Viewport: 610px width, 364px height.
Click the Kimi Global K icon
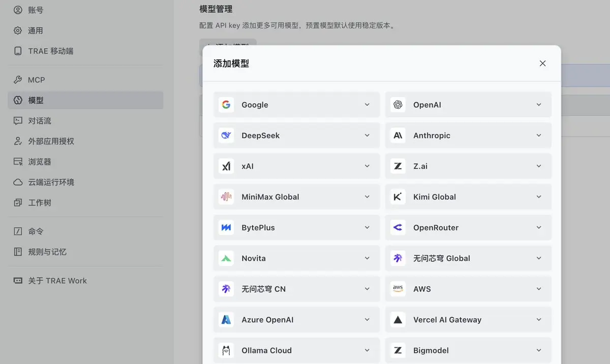point(398,197)
